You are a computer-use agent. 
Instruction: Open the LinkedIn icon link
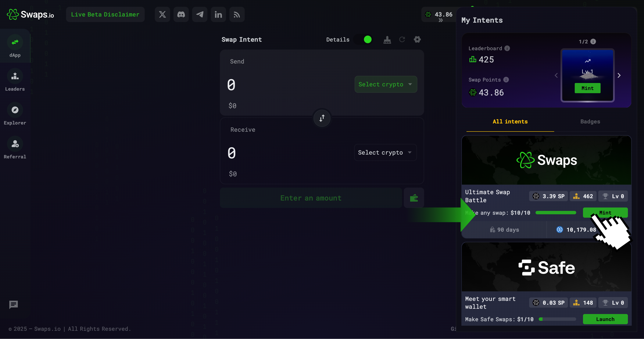(x=218, y=14)
